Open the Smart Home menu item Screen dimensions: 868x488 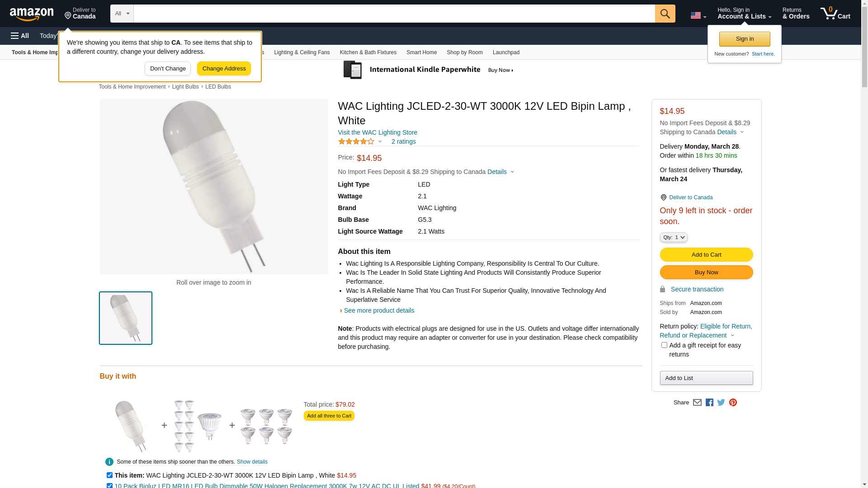pyautogui.click(x=421, y=52)
